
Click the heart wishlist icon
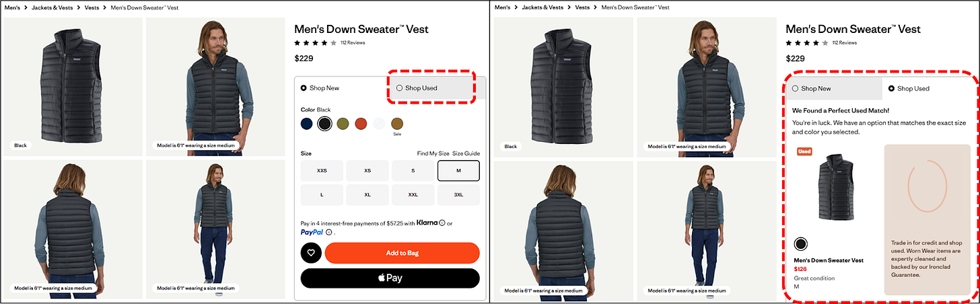[x=311, y=254]
